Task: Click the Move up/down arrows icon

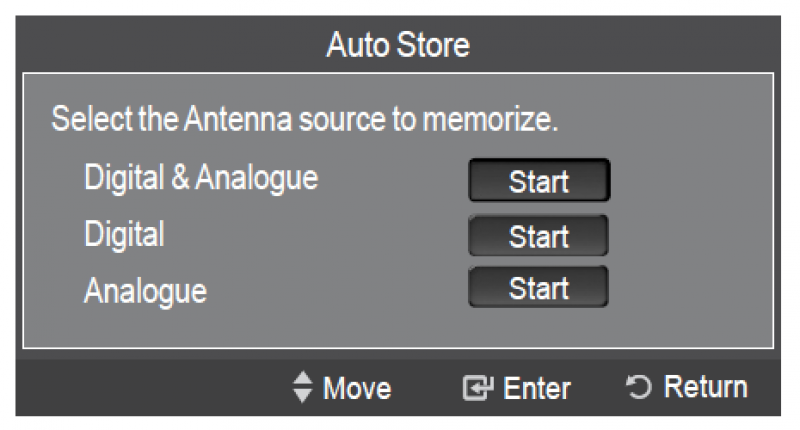Action: 303,387
